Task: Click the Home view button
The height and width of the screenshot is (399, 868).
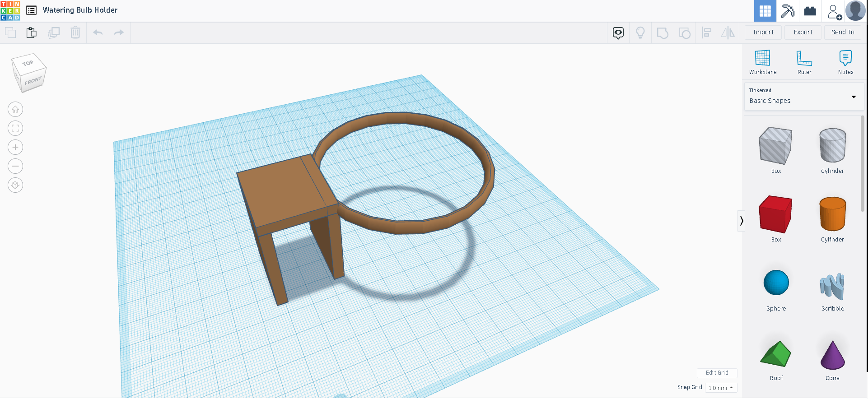Action: click(x=15, y=109)
